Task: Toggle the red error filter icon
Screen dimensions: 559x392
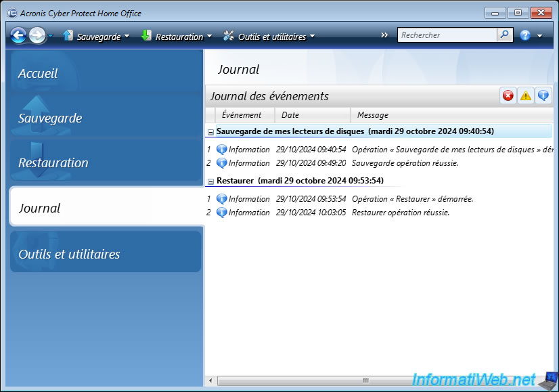Action: 508,96
